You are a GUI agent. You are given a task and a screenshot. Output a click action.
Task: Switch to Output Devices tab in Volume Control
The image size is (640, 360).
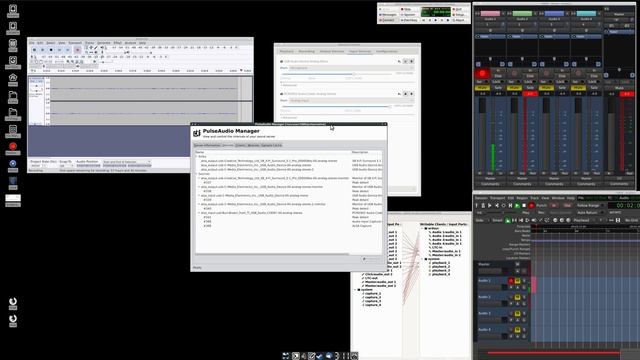[x=331, y=51]
